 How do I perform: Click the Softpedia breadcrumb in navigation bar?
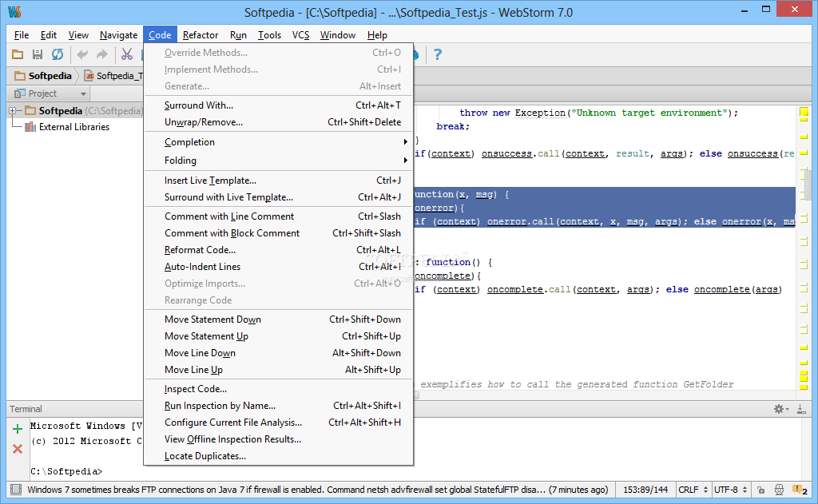tap(43, 76)
